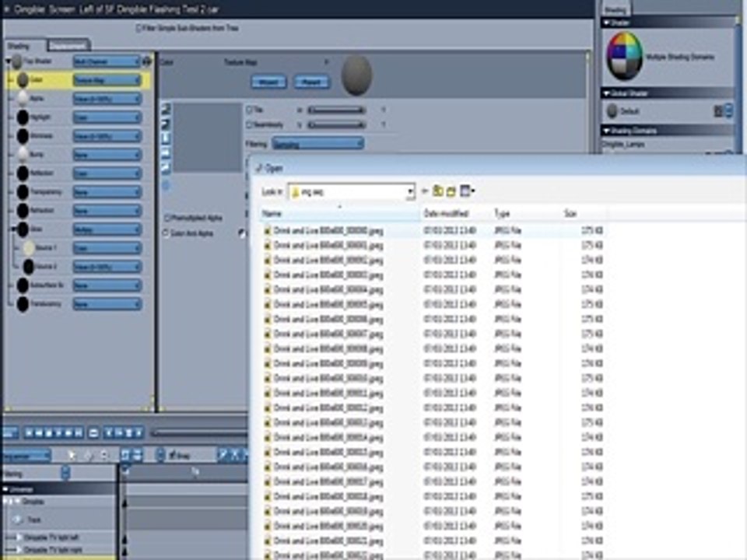Click the Multiple Shading Domains preview sphere
The width and height of the screenshot is (747, 560).
(624, 56)
